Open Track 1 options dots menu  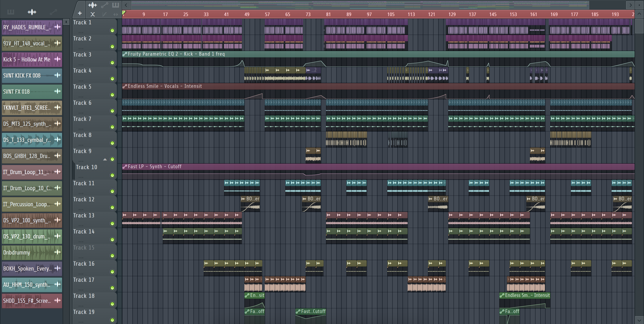pos(80,32)
